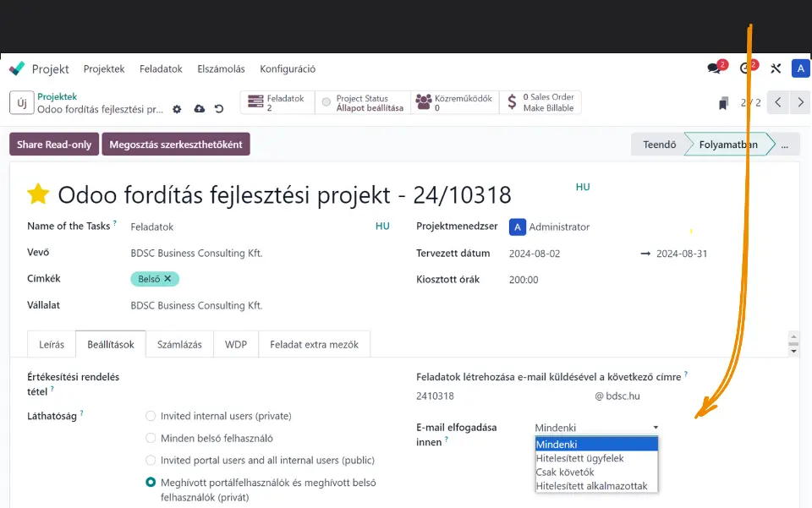Remove the Belső tag with x
Screen dimensions: 812x508
coord(167,278)
